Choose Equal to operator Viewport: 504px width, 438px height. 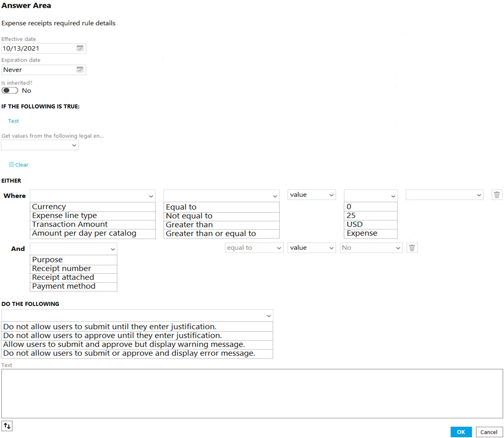click(221, 207)
